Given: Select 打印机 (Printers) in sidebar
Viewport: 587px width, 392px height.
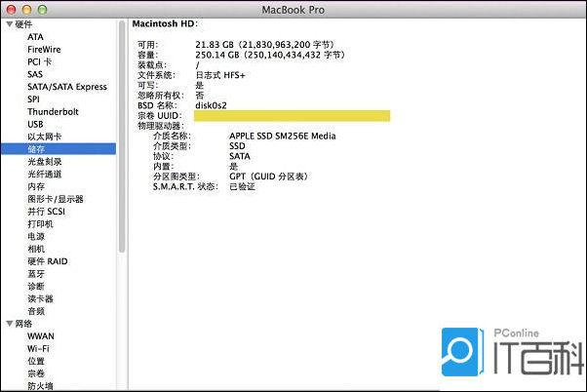Looking at the screenshot, I should click(40, 224).
